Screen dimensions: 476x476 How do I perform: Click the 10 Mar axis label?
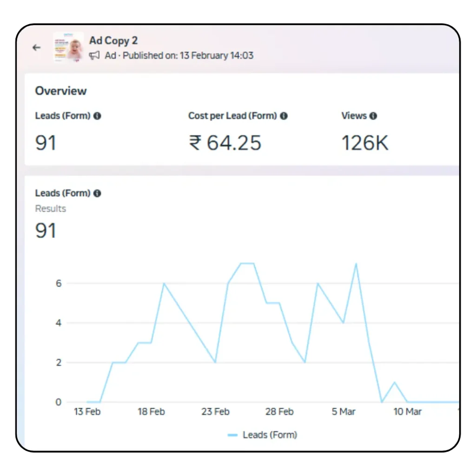pos(408,412)
